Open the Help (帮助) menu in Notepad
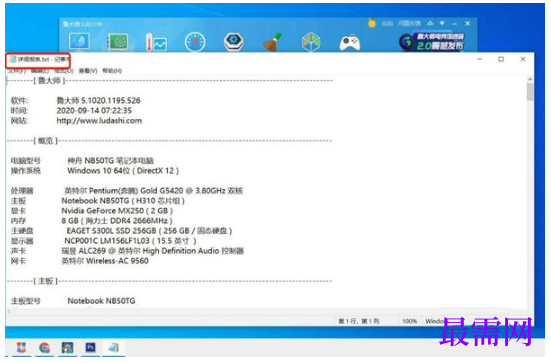The width and height of the screenshot is (551, 363). 112,71
